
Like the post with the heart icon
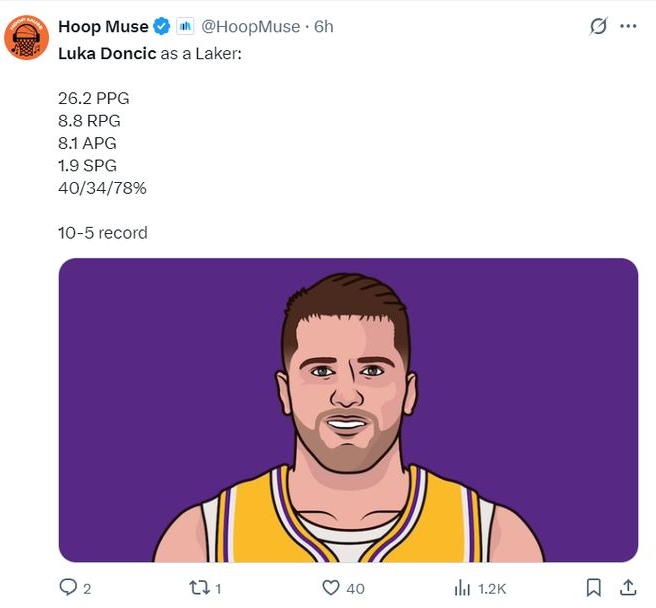(x=329, y=587)
